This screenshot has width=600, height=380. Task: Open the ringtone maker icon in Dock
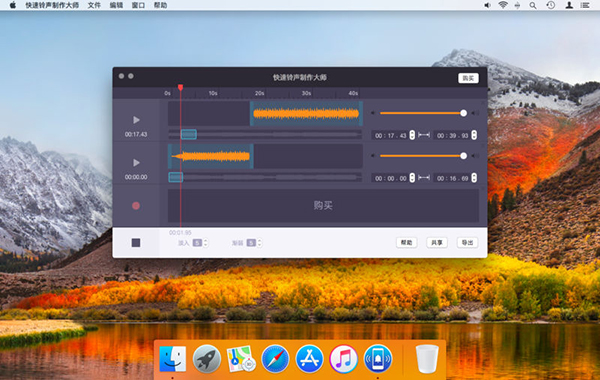[x=378, y=359]
